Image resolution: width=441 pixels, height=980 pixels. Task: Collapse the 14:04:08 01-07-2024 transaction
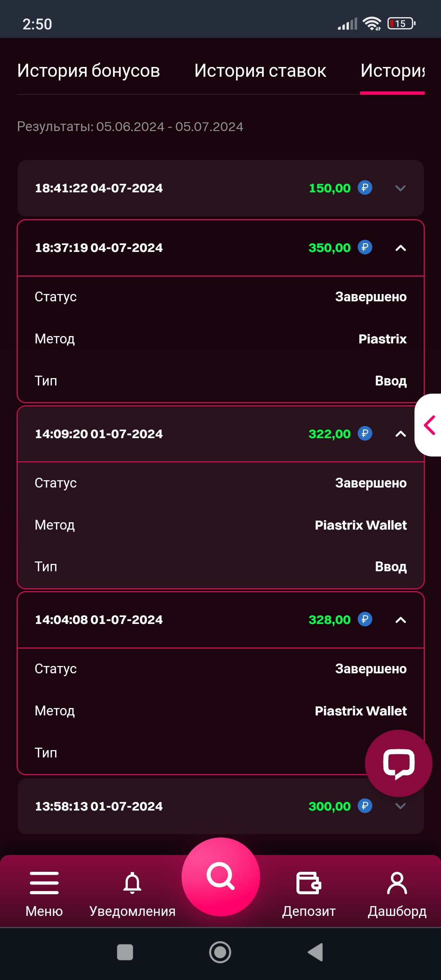(x=401, y=620)
